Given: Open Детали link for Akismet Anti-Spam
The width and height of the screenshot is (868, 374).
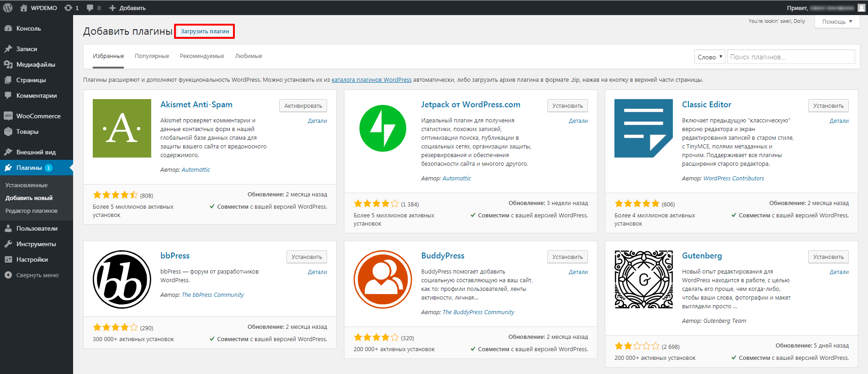Looking at the screenshot, I should (x=318, y=121).
